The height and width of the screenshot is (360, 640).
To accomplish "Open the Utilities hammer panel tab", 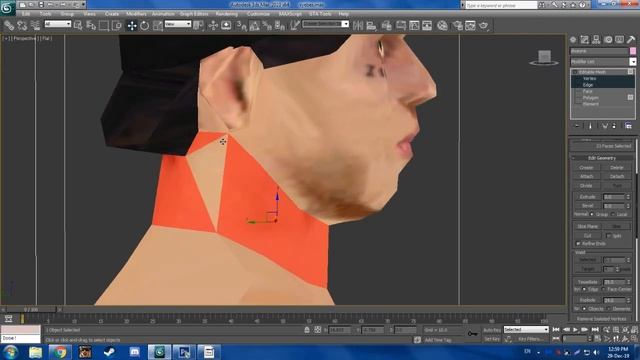I will (x=631, y=40).
